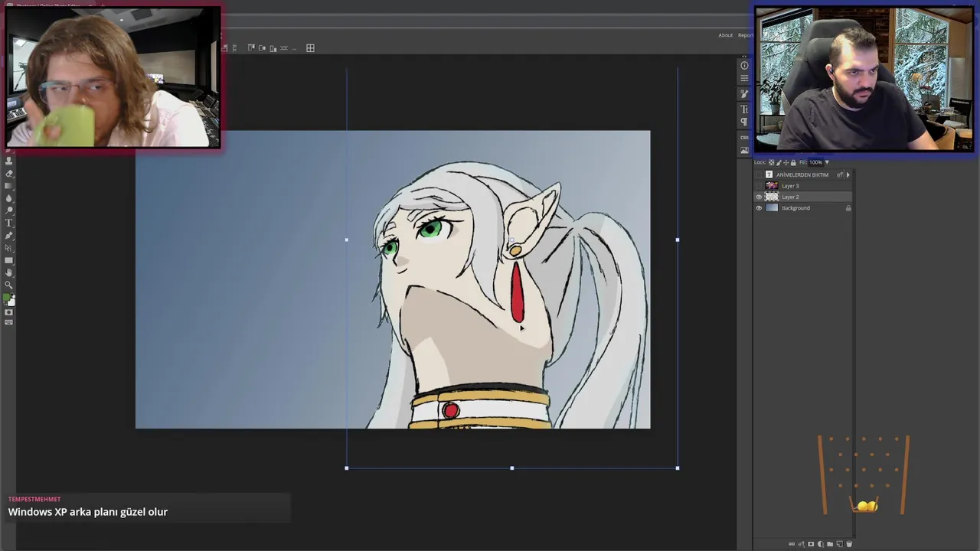Toggle lock all padlock
Screen dimensions: 980x551
pyautogui.click(x=793, y=162)
